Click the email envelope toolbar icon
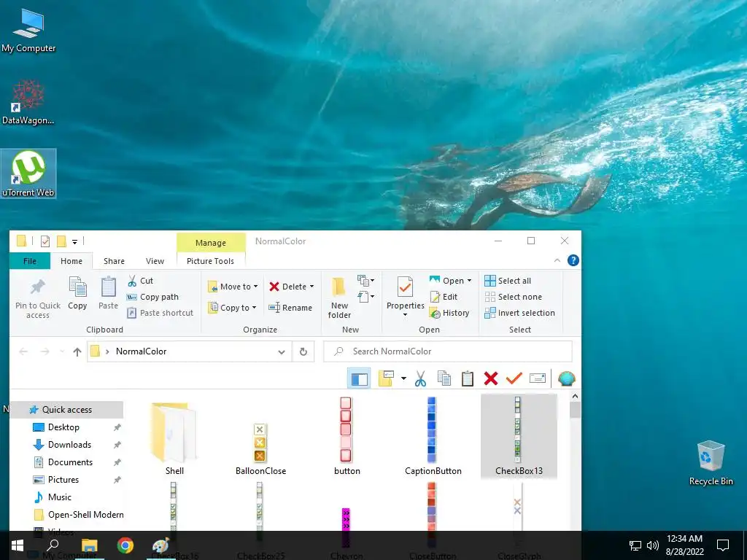This screenshot has height=560, width=747. pyautogui.click(x=538, y=378)
